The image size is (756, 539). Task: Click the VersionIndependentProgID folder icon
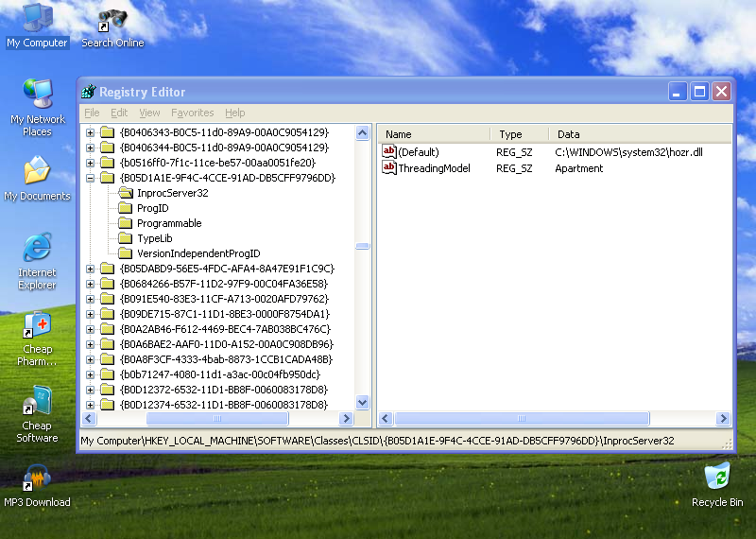click(126, 253)
